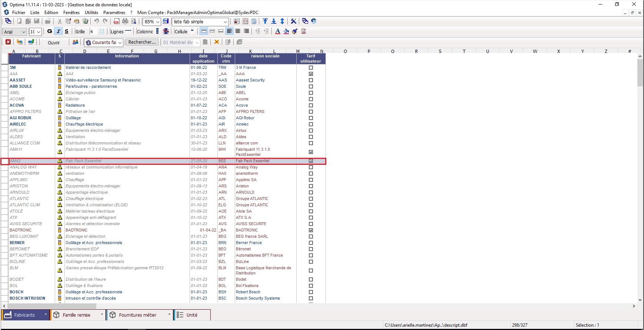Check Tarif utilisateur for 3M row
The image size is (644, 330).
311,68
